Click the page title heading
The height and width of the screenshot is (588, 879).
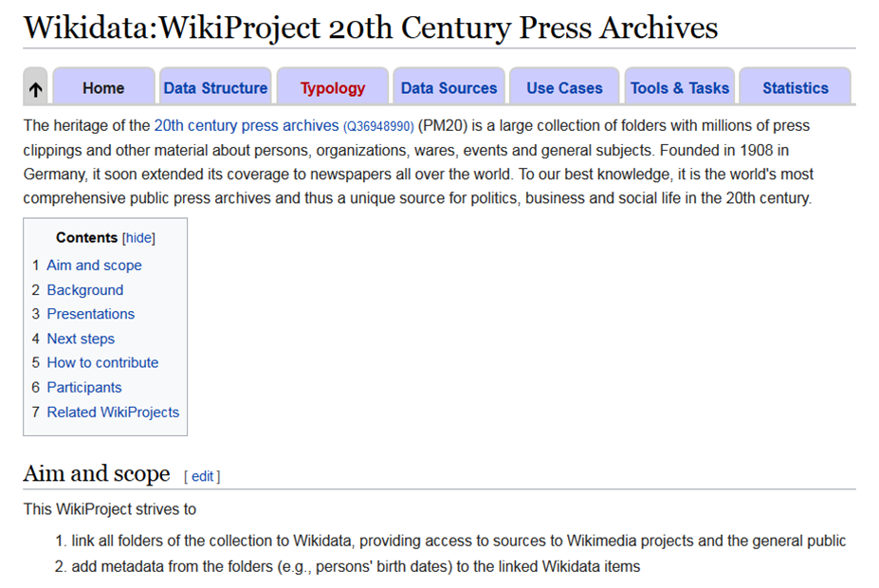[x=371, y=28]
